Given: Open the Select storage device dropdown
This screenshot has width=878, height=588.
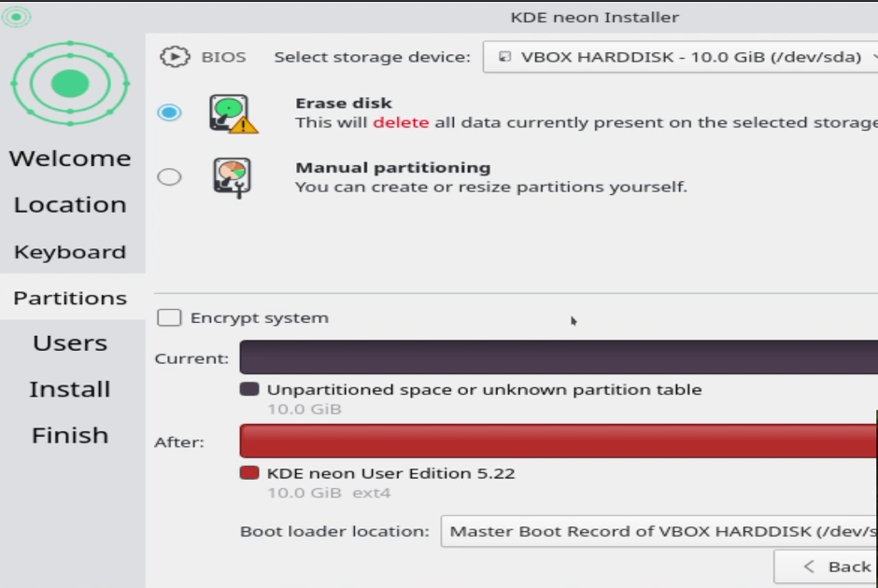Looking at the screenshot, I should point(680,57).
